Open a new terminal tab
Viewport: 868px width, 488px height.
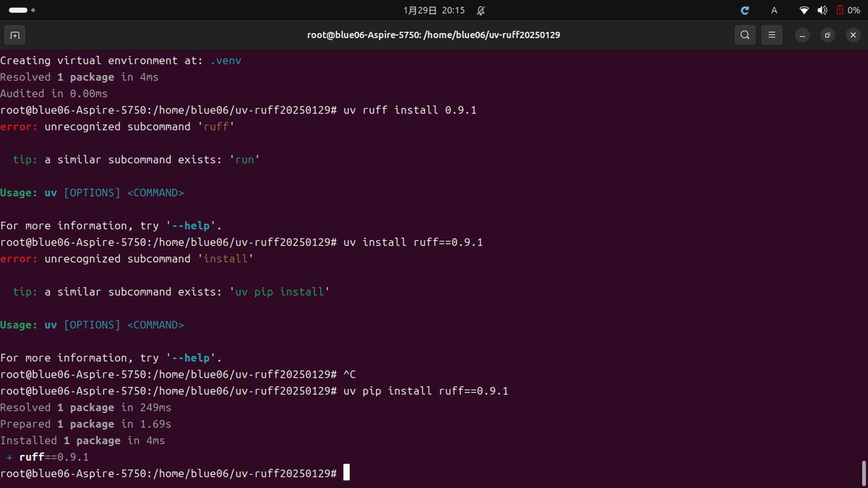(14, 34)
